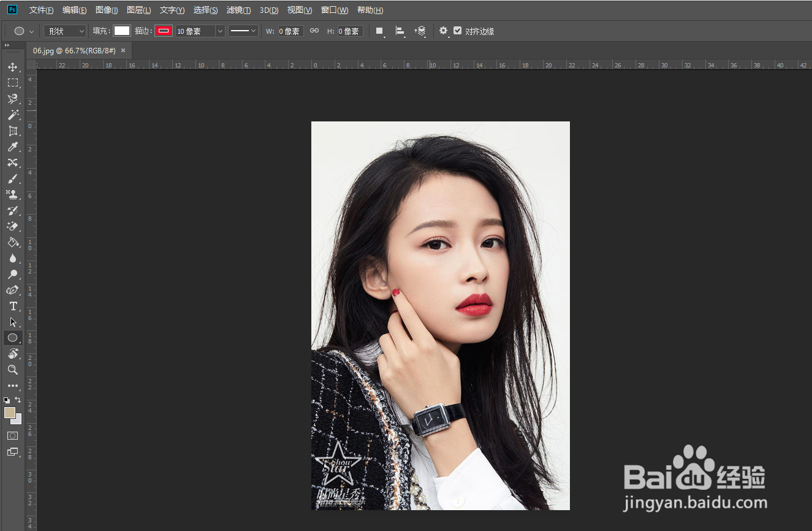This screenshot has width=812, height=531.
Task: Open the 编辑(E) menu
Action: coord(75,10)
